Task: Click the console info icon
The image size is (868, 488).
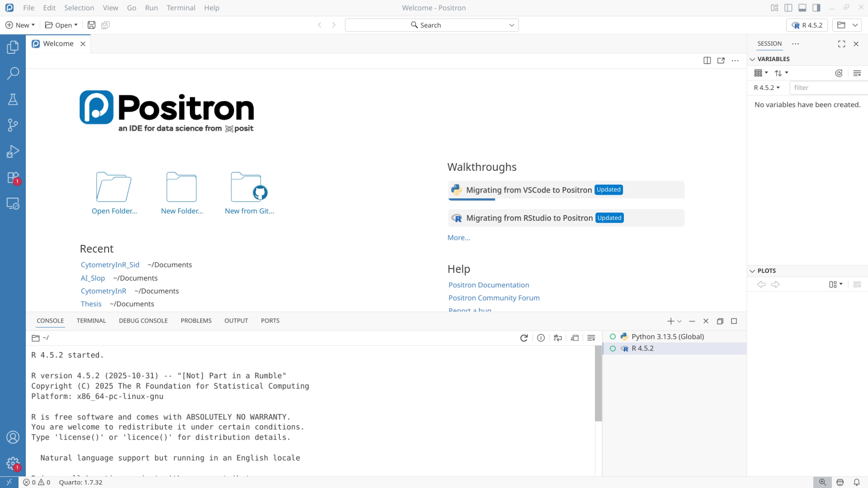Action: coord(541,338)
